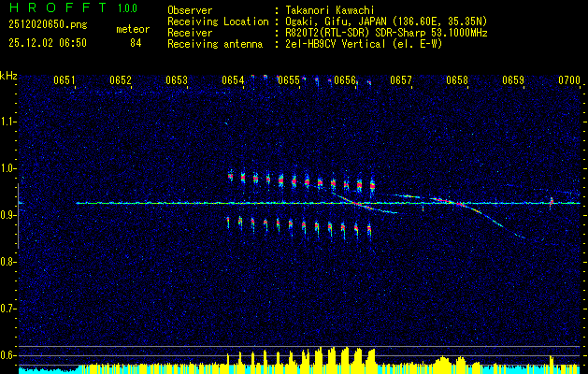The image size is (588, 374).
Task: Click the 1.0 kHz frequency label
Action: [8, 168]
